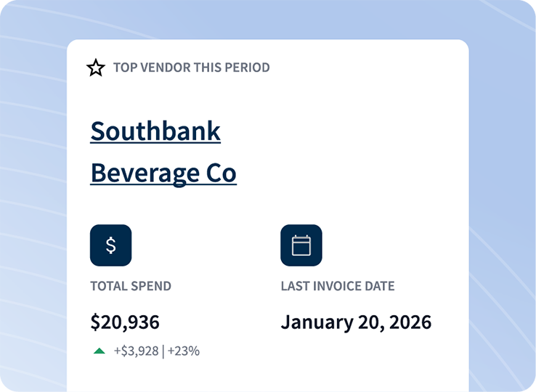Viewport: 536px width, 392px height.
Task: Select the $20,936 total spend amount
Action: (x=125, y=322)
